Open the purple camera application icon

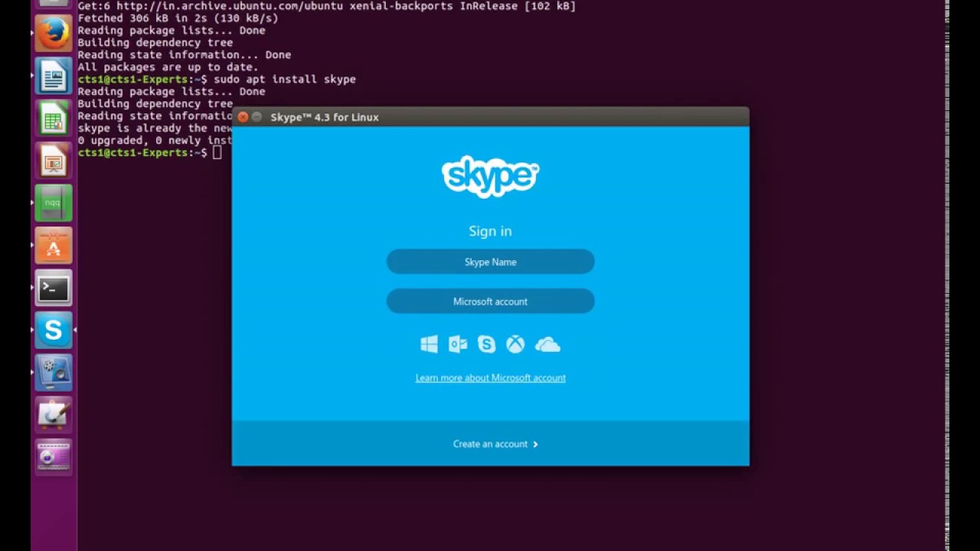click(x=54, y=458)
